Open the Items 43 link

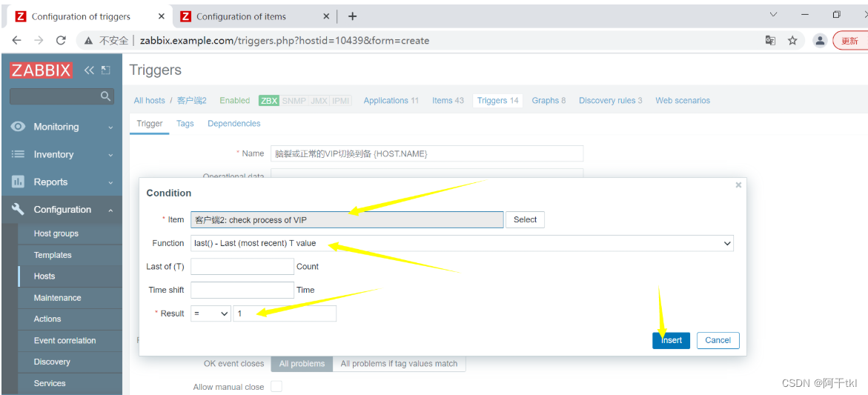tap(448, 101)
